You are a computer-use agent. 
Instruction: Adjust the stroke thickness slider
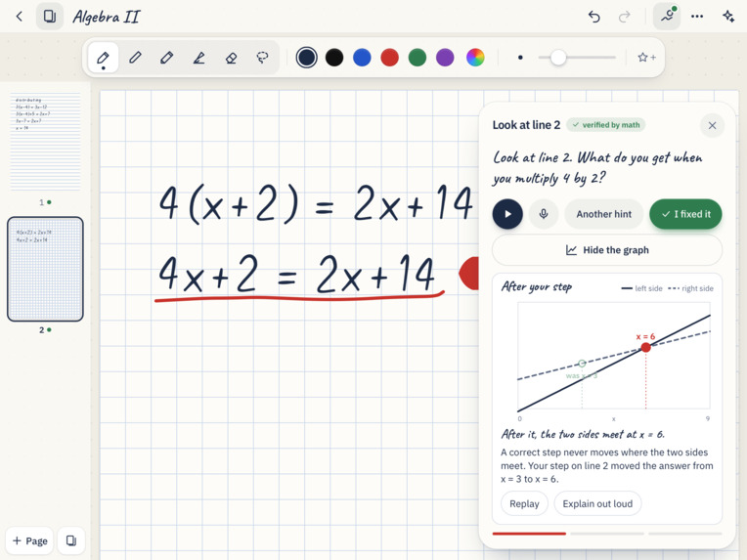click(x=577, y=58)
